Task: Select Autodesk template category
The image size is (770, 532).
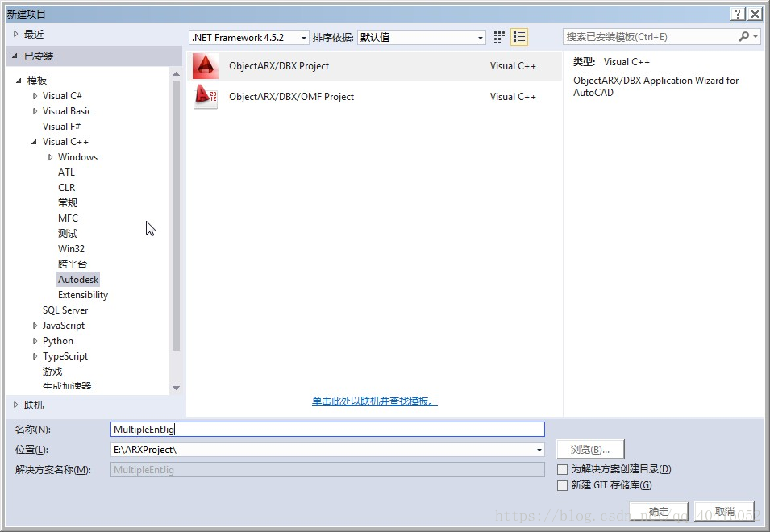Action: click(78, 279)
